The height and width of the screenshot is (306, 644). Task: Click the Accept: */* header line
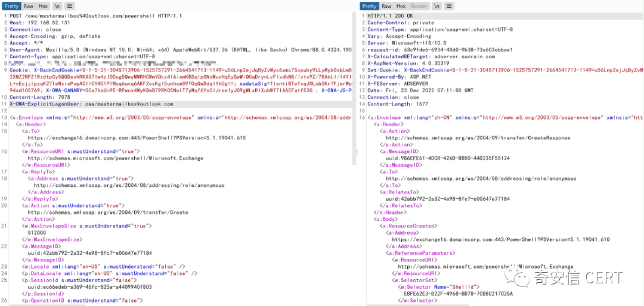click(x=26, y=43)
